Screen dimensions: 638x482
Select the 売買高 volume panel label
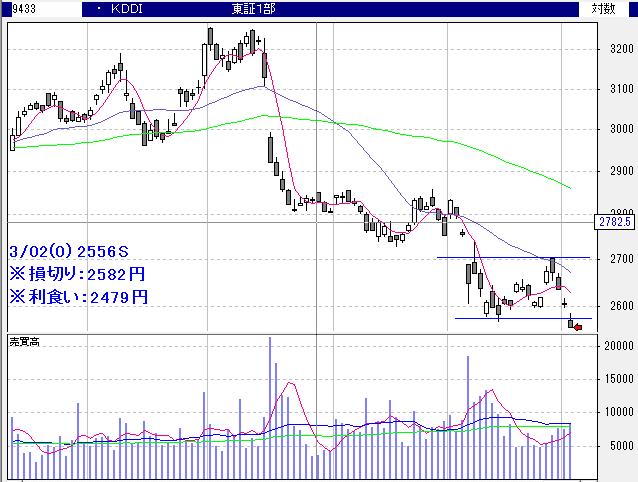[26, 342]
